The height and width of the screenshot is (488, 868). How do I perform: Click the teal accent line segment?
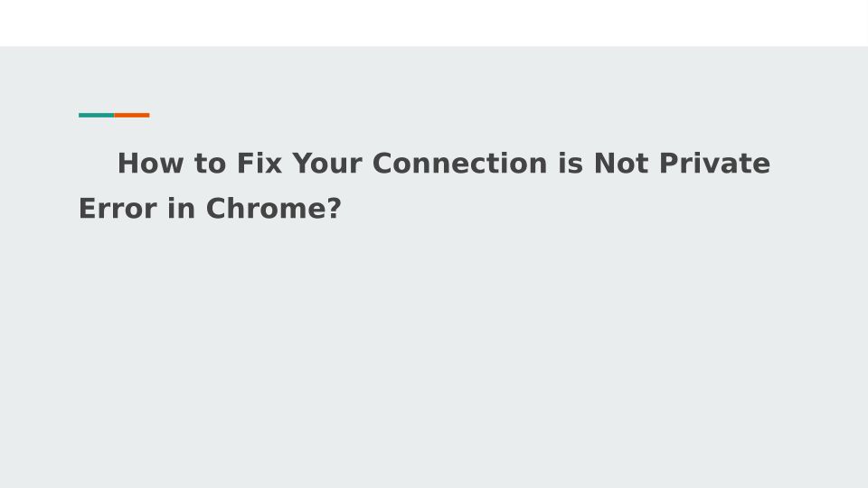[97, 115]
